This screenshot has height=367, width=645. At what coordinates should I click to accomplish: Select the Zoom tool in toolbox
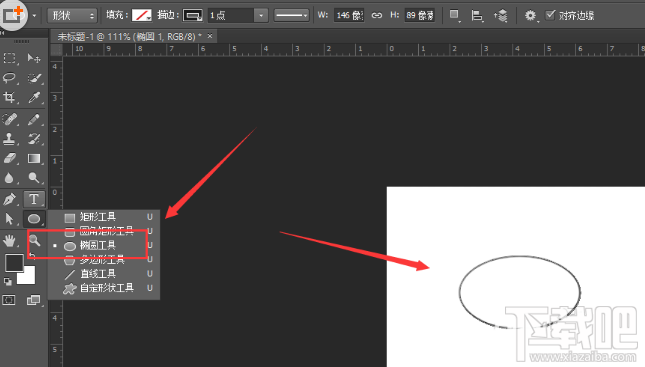[x=35, y=240]
